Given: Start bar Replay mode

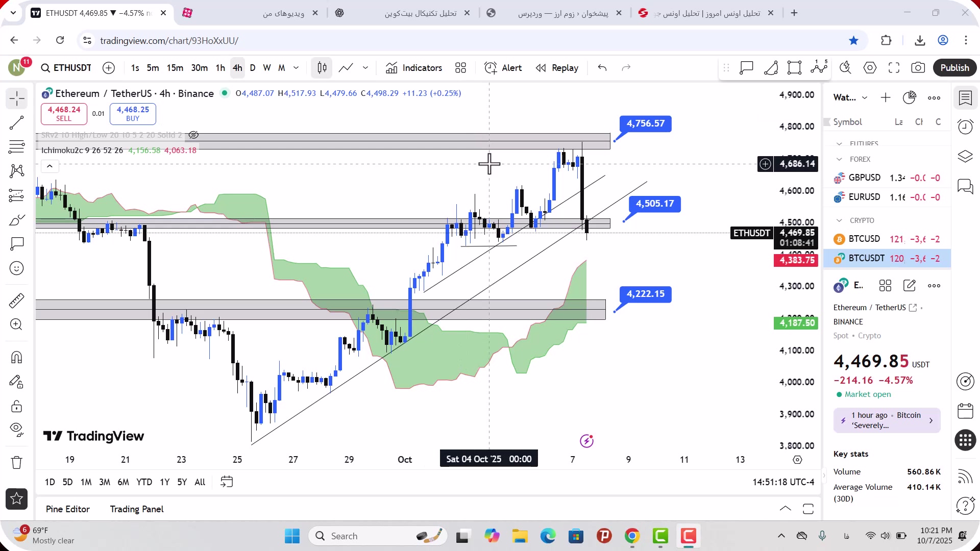Looking at the screenshot, I should (557, 68).
